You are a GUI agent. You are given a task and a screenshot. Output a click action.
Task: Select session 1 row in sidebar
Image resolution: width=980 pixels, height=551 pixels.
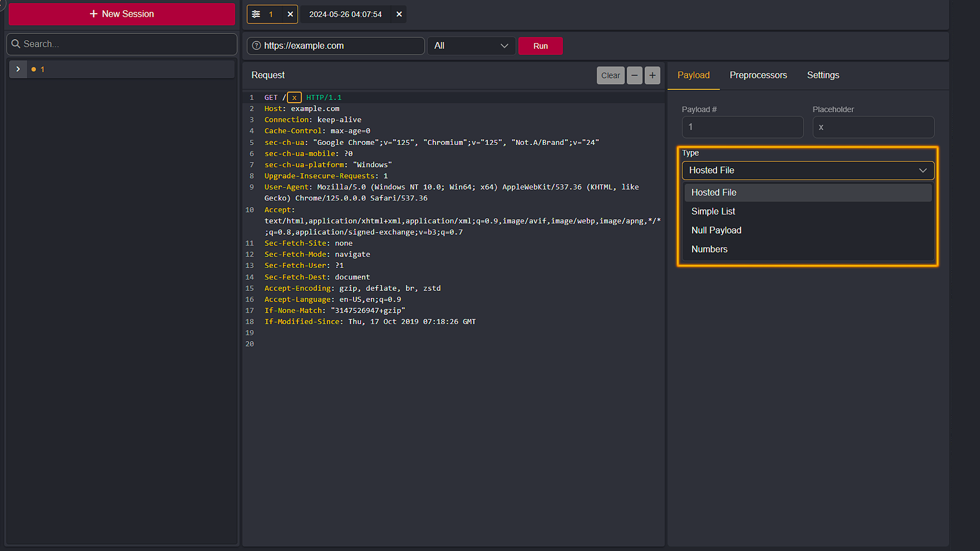coord(121,69)
